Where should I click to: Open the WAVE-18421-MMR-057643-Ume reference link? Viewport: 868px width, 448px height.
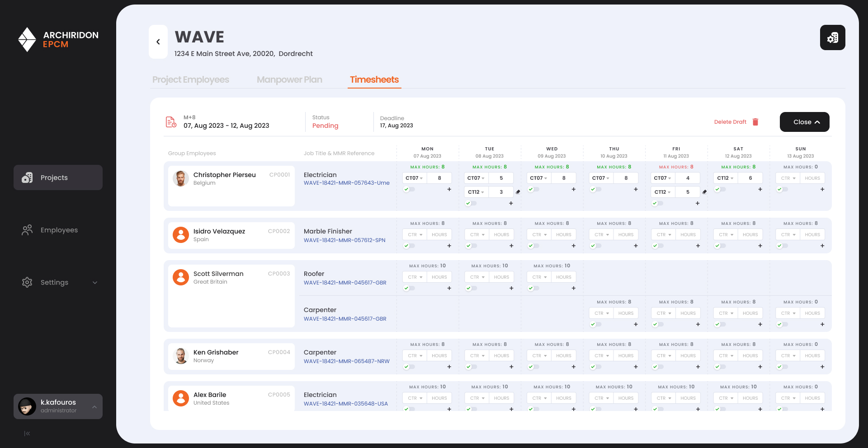[x=346, y=183]
